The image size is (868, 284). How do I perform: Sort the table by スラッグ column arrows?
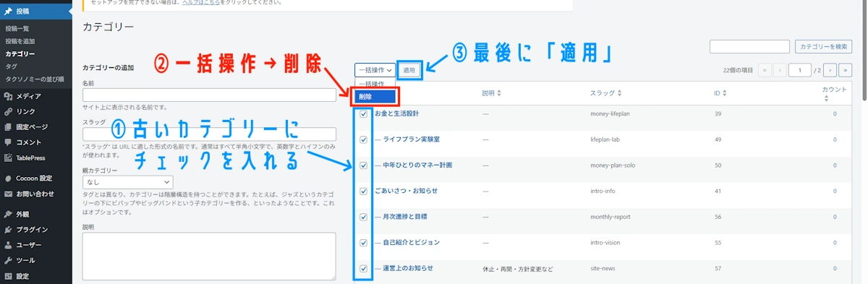tap(619, 93)
